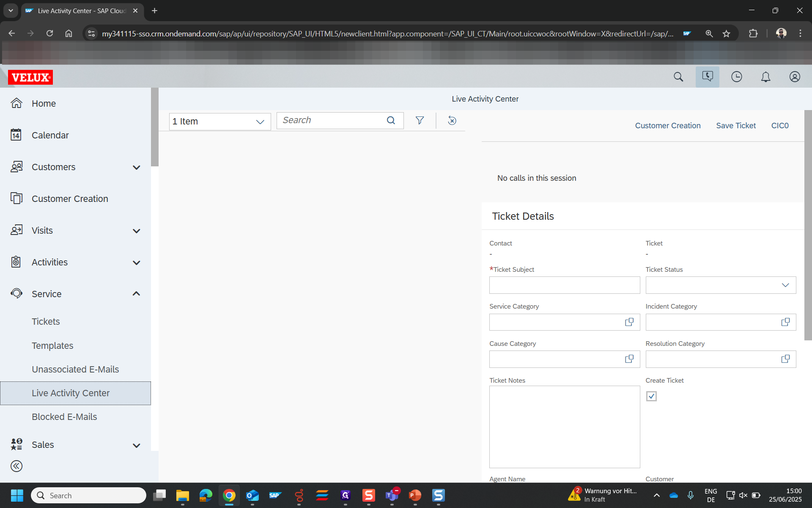The height and width of the screenshot is (508, 812).
Task: Open Resolution Category value help icon
Action: (x=785, y=359)
